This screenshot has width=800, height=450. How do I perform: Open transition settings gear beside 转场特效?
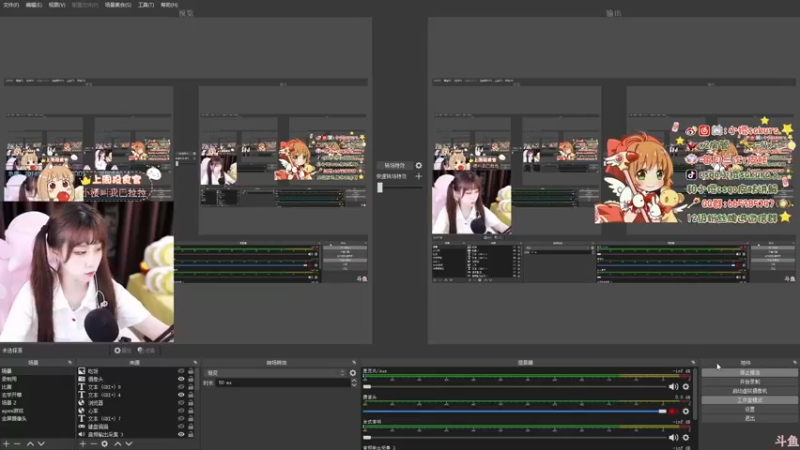tap(418, 165)
